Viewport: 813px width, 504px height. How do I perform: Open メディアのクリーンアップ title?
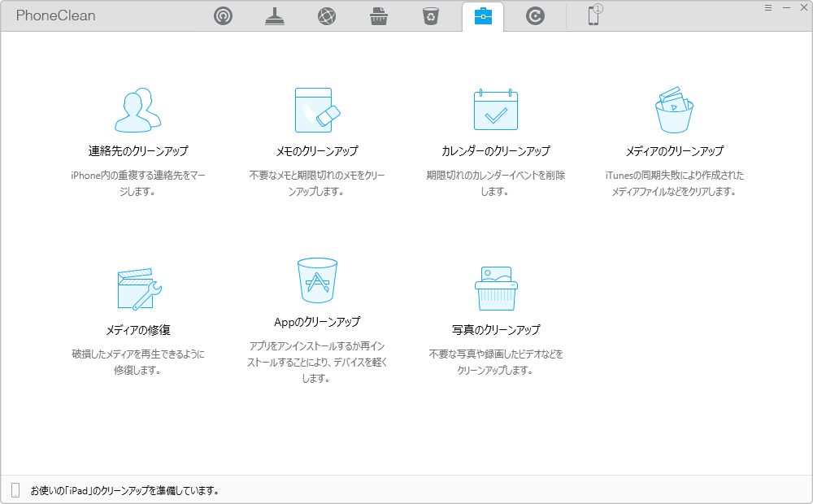[x=674, y=151]
